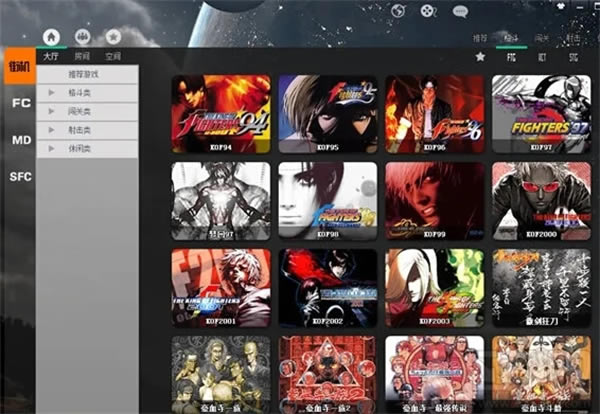Expand the 闯关类 category arrow
Image resolution: width=600 pixels, height=414 pixels.
point(51,111)
